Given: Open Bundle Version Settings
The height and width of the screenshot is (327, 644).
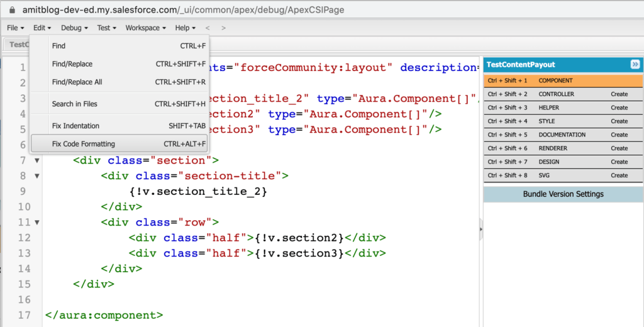Looking at the screenshot, I should pyautogui.click(x=563, y=194).
